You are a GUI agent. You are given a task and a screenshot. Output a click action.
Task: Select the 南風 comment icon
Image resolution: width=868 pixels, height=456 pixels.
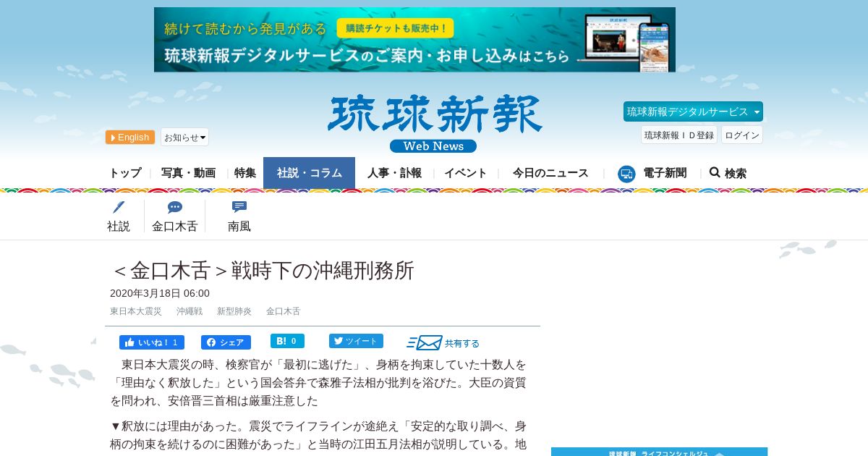tap(239, 207)
